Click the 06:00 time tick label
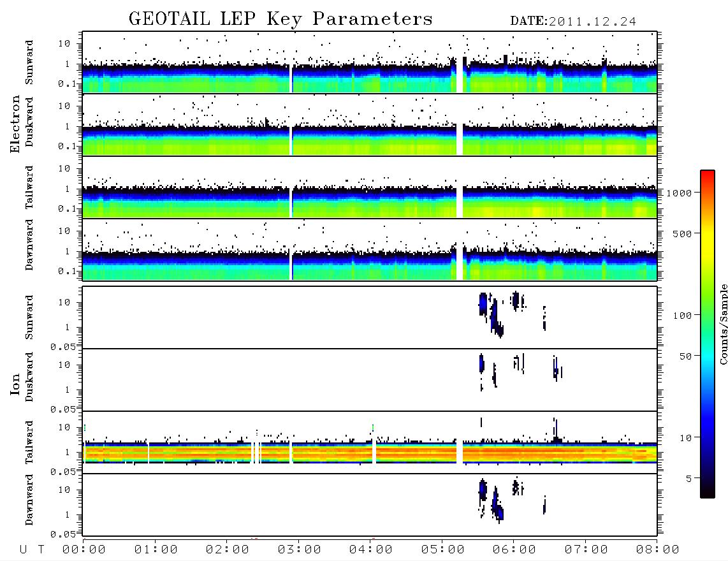The width and height of the screenshot is (728, 561). point(514,550)
